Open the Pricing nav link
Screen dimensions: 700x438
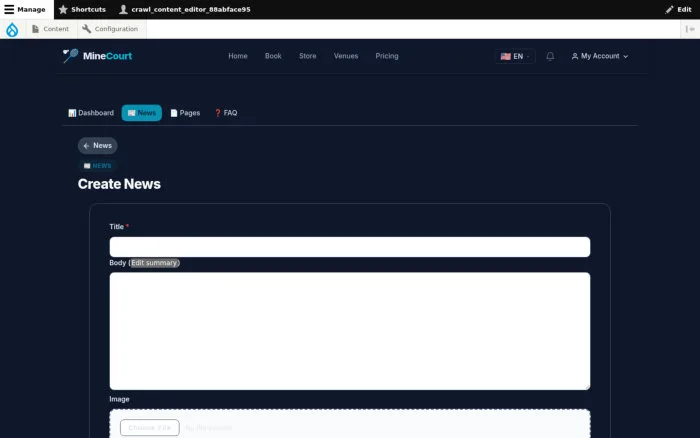pyautogui.click(x=387, y=56)
